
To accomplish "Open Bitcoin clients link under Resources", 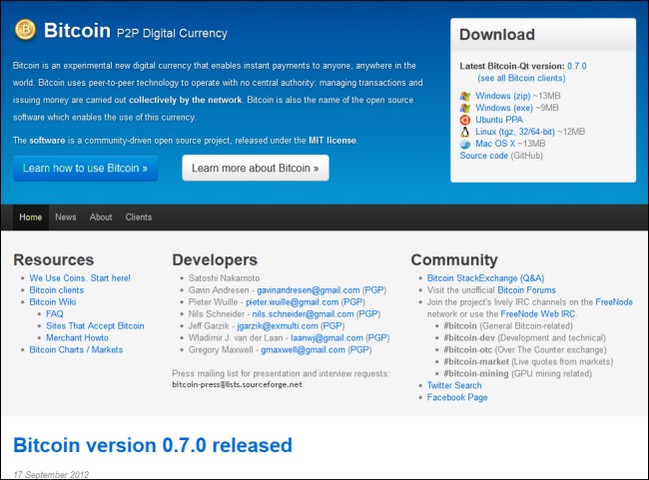I will [x=56, y=290].
